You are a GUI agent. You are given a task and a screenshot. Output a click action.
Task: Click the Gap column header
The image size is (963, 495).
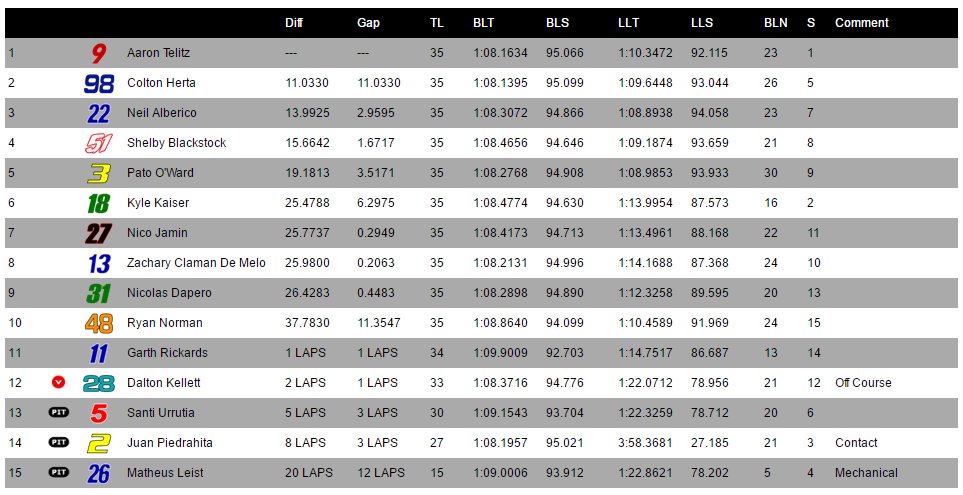[x=368, y=23]
